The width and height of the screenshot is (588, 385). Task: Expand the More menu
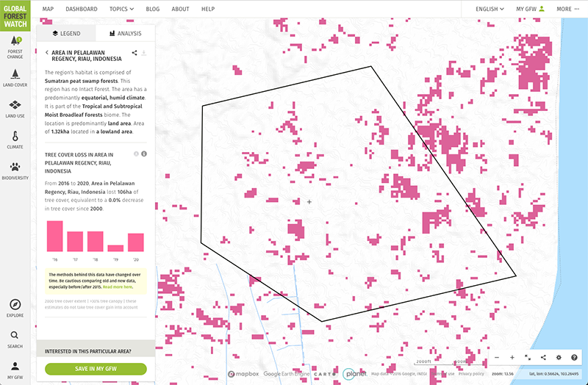[567, 9]
